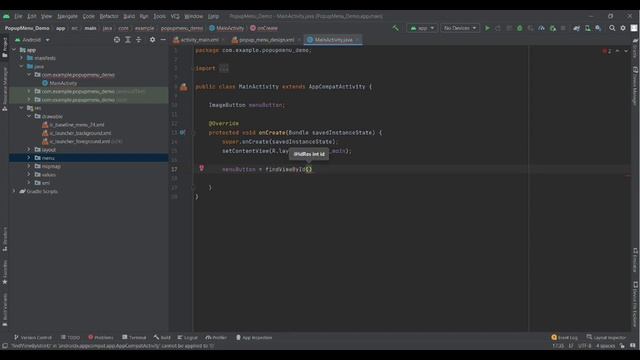The width and height of the screenshot is (640, 360).
Task: Select the menu folder in tree
Action: [89, 158]
